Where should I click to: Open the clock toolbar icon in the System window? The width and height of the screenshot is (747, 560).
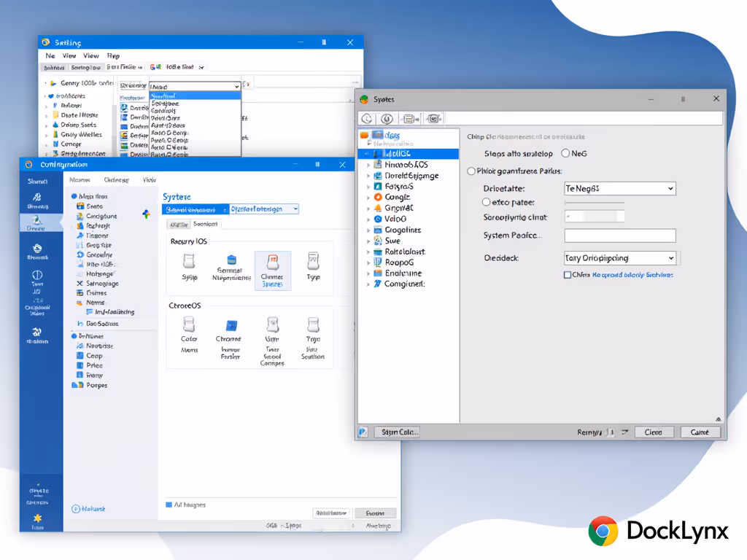coord(368,118)
